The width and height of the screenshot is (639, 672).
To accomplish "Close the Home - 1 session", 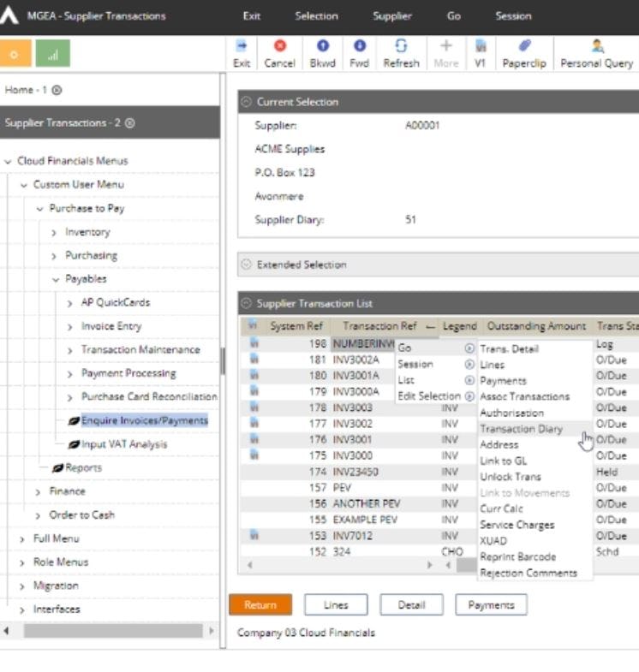I will coord(57,90).
